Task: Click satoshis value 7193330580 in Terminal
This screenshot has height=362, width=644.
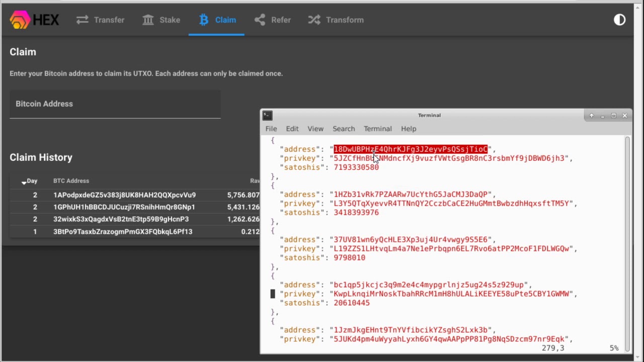Action: tap(356, 167)
